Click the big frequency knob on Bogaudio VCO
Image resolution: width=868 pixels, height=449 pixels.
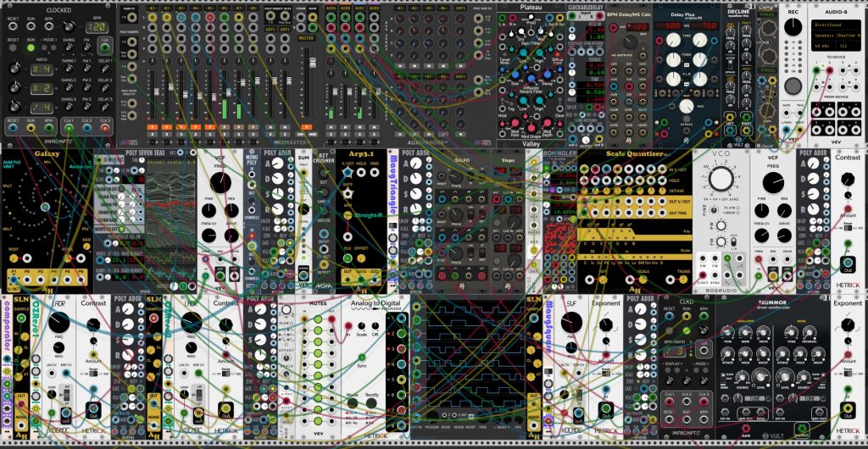721,179
